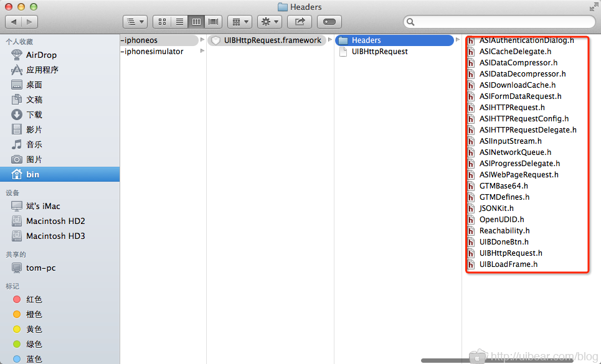Go back with the left arrow button
The height and width of the screenshot is (364, 601).
(x=13, y=22)
